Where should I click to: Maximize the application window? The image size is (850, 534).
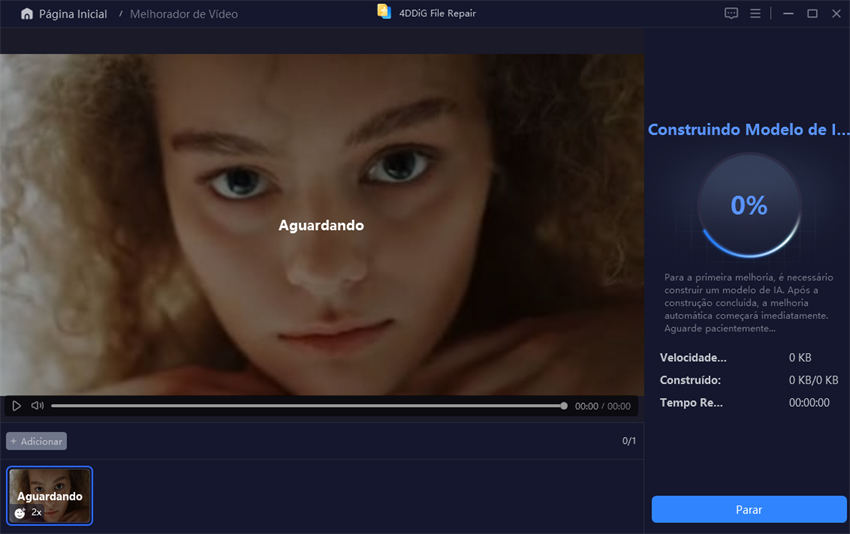coord(811,14)
